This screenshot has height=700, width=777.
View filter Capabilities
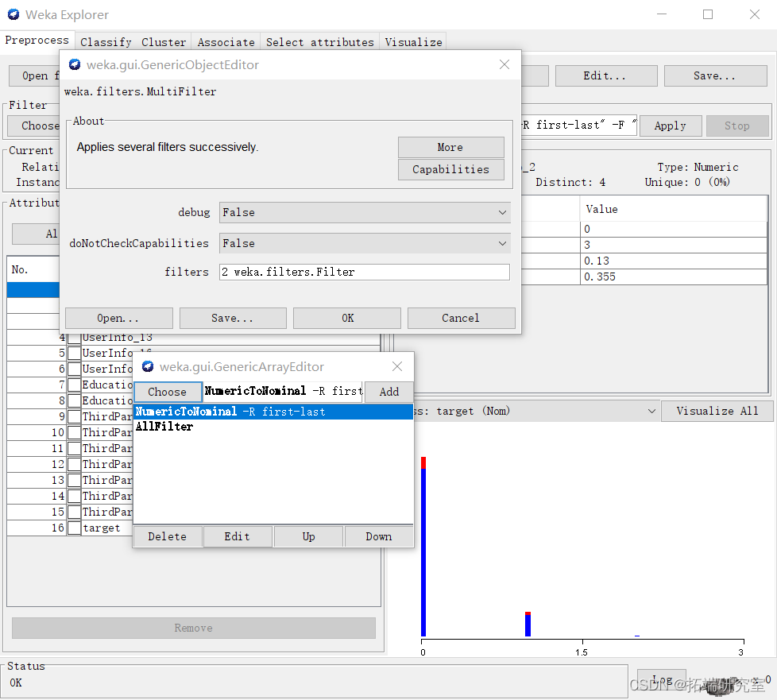(x=450, y=169)
